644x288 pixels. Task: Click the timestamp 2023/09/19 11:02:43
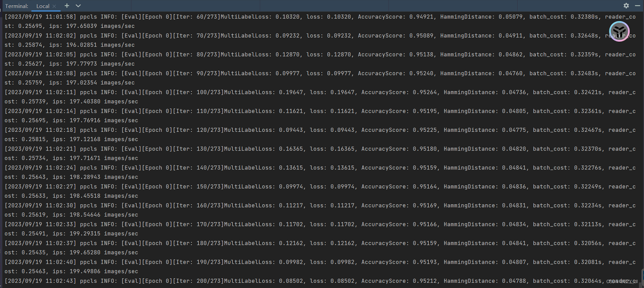40,281
